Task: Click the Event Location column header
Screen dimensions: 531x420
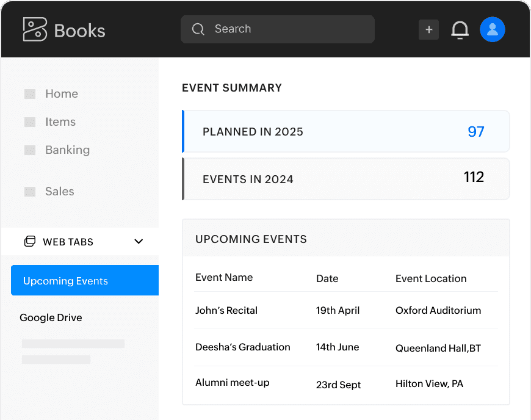Action: coord(430,278)
